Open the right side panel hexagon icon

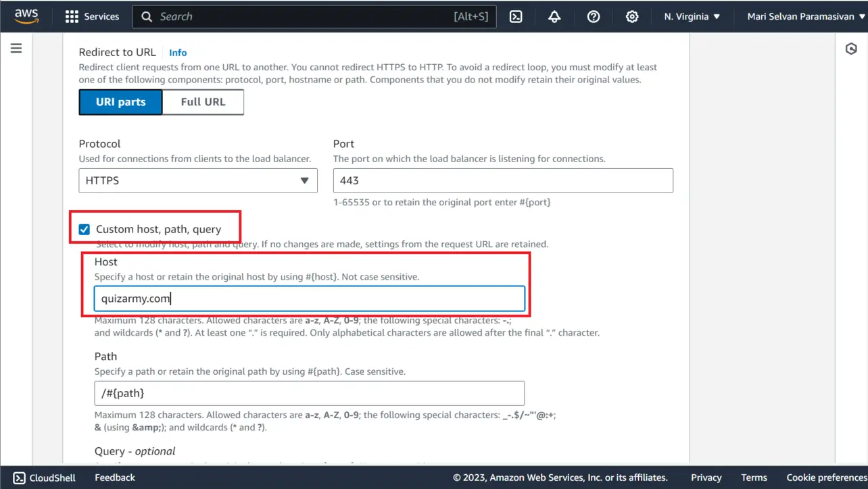point(852,49)
